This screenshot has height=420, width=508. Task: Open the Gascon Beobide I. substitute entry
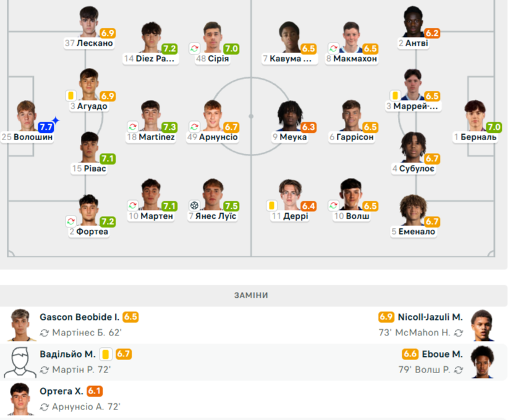click(x=80, y=317)
